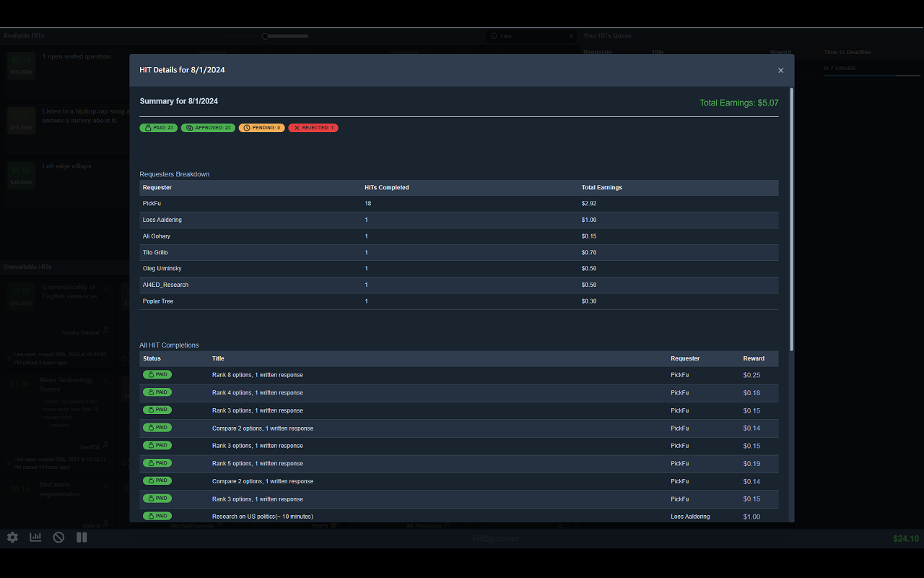Click the dialog's vertical scrollbar
This screenshot has width=924, height=578.
792,217
